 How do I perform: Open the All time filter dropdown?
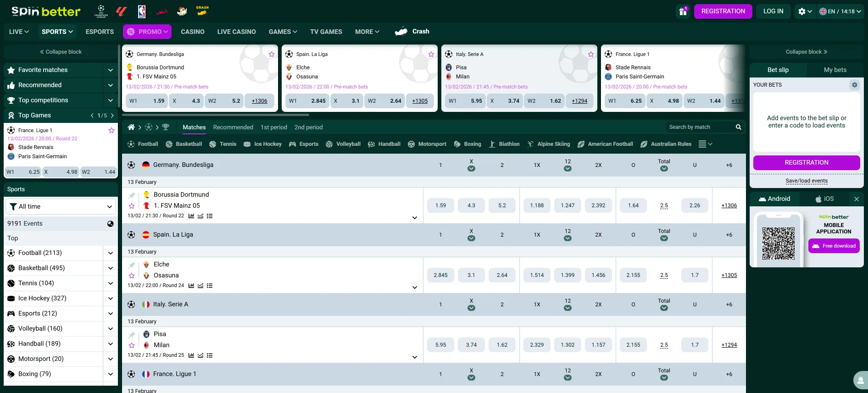(x=61, y=206)
